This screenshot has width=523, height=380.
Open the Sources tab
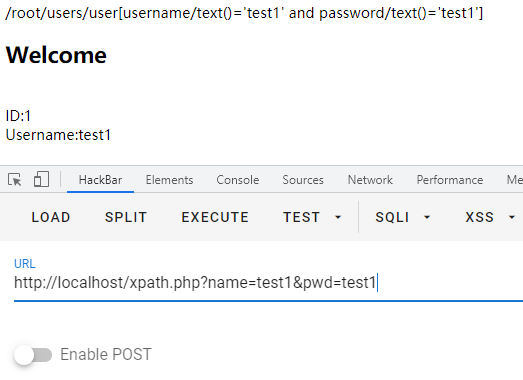coord(303,180)
